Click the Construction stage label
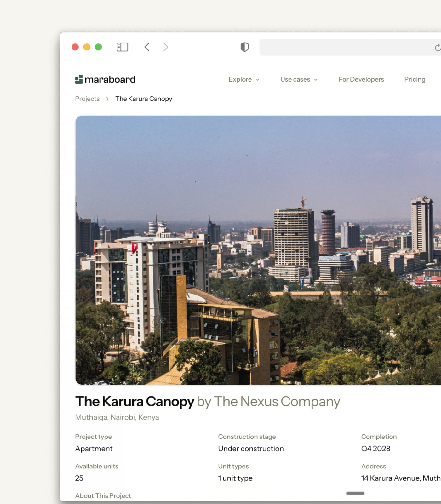The image size is (441, 504). coord(247,437)
